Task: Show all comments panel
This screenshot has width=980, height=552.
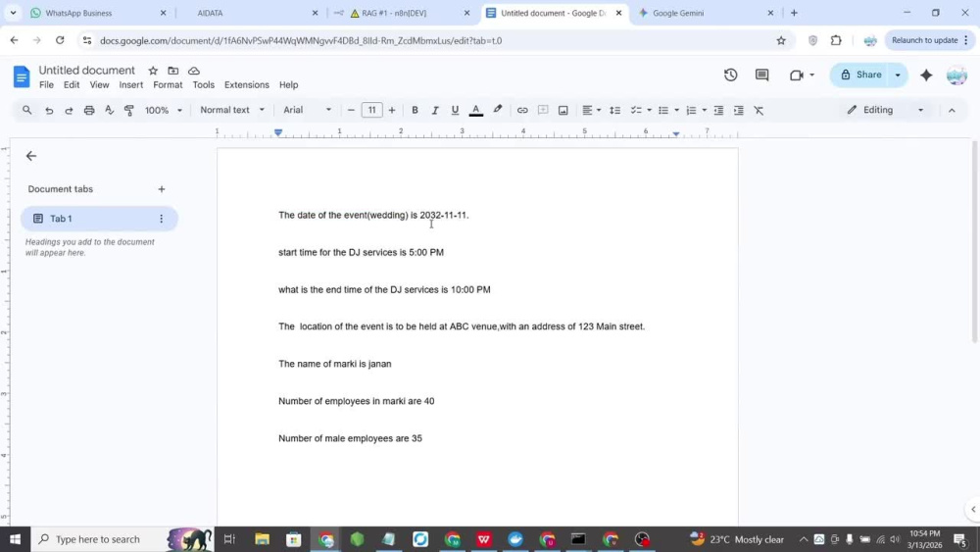Action: click(x=761, y=75)
